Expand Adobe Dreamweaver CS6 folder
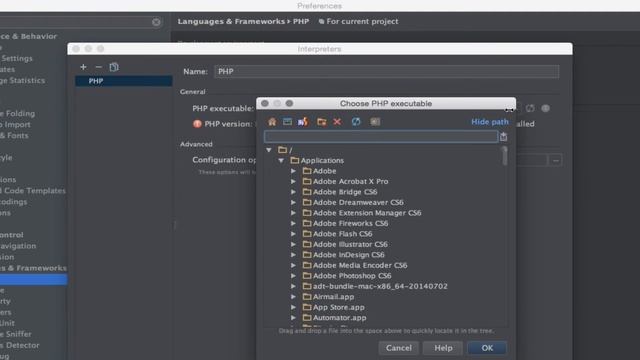The width and height of the screenshot is (640, 360). pos(293,202)
